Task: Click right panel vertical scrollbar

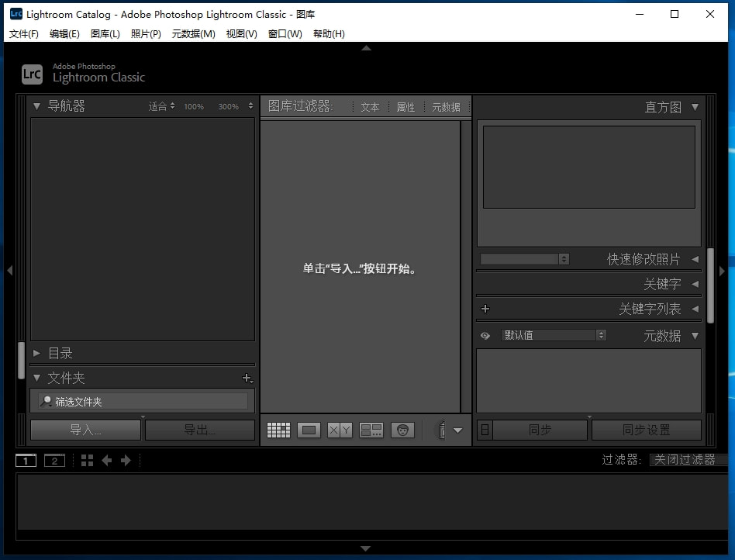Action: point(711,285)
